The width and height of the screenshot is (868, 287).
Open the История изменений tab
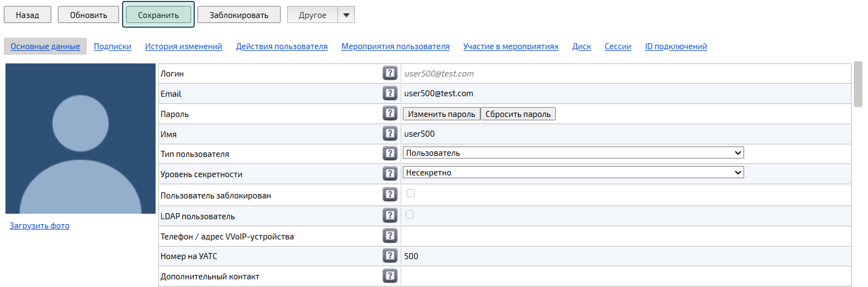click(183, 46)
